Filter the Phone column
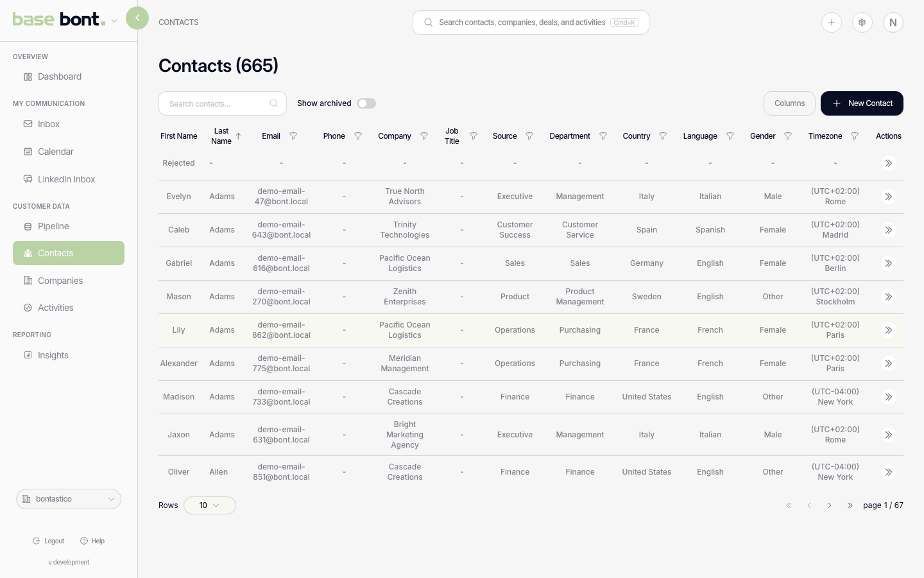This screenshot has width=924, height=578. [358, 136]
